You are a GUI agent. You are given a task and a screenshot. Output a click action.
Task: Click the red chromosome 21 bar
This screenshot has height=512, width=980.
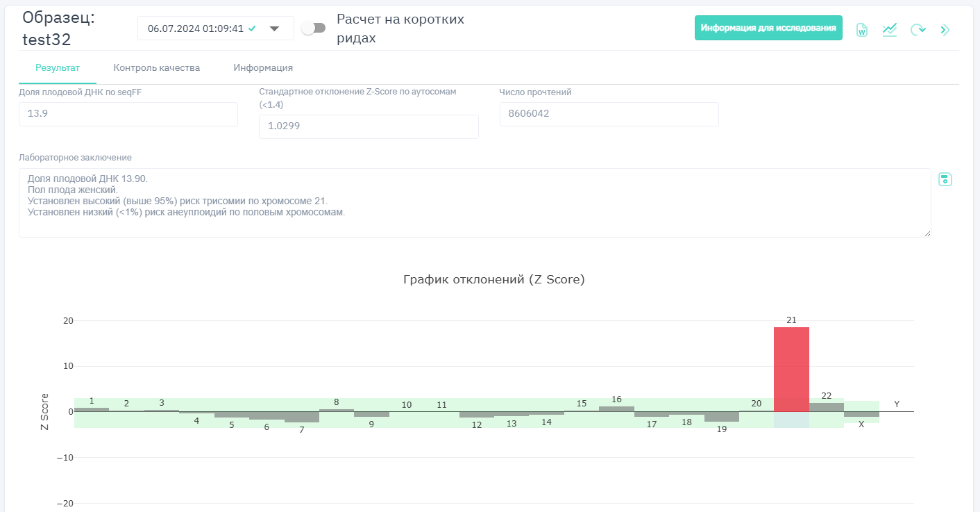pyautogui.click(x=791, y=370)
